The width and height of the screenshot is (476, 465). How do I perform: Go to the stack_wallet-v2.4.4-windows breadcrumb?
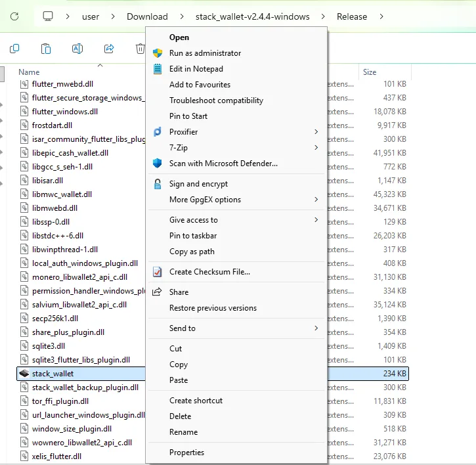(x=253, y=16)
